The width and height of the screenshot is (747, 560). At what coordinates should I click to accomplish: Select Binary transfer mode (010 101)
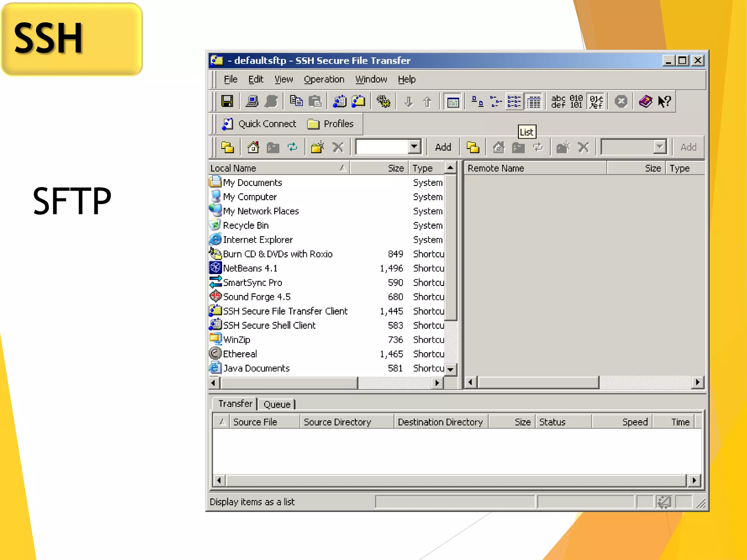coord(577,101)
